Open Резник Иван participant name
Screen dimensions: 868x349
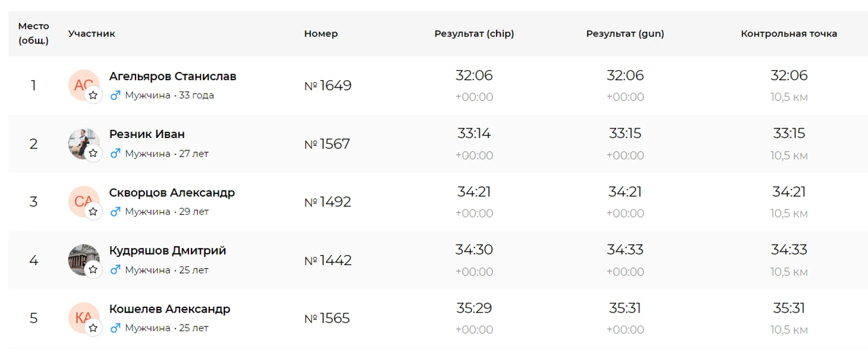coord(147,134)
